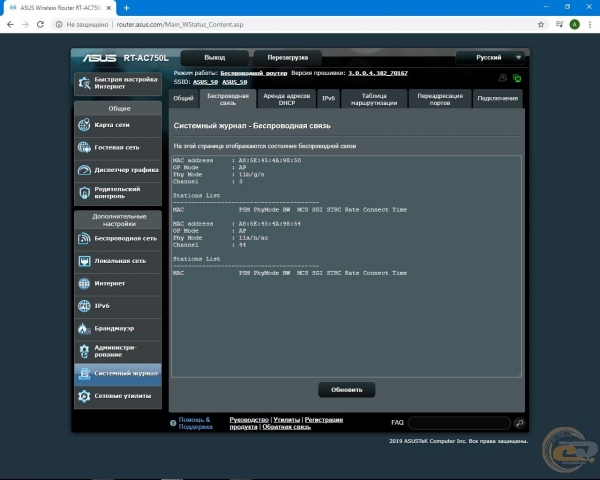600x480 pixels.
Task: Open Руководство manual link
Action: (249, 420)
